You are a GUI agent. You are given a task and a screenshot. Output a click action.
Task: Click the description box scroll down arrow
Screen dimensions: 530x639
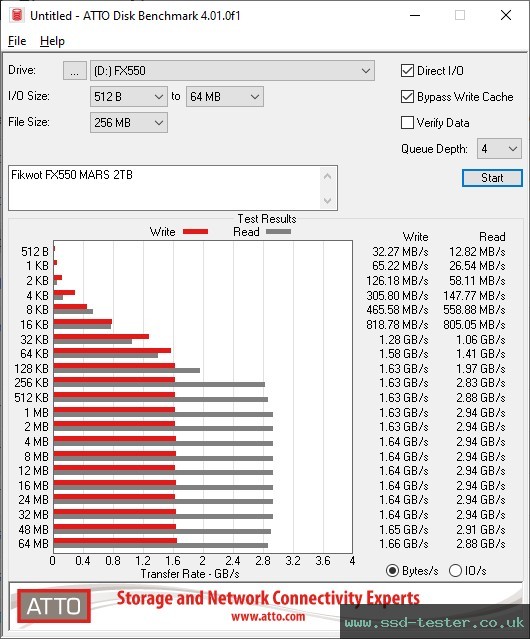(x=328, y=200)
